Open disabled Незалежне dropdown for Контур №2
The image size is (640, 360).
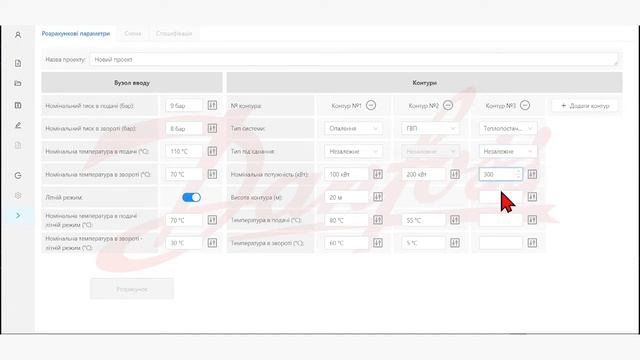(431, 151)
